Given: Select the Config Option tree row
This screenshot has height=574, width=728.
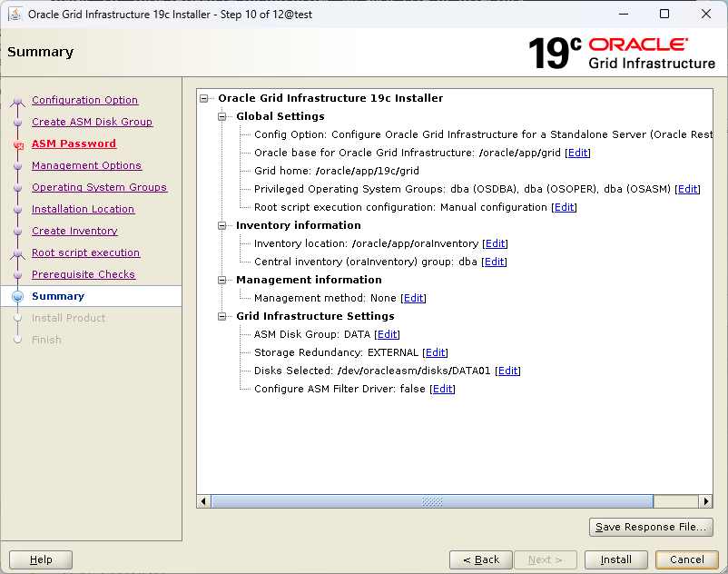Looking at the screenshot, I should click(483, 134).
